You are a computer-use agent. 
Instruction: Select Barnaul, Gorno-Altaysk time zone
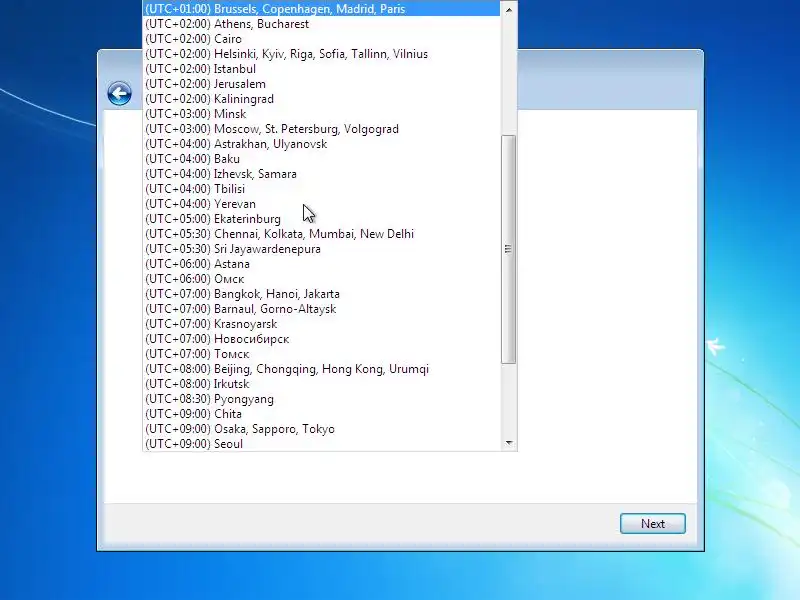coord(321,309)
